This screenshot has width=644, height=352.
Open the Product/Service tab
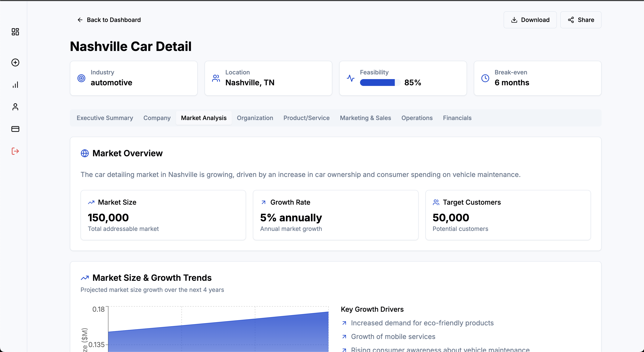tap(307, 118)
